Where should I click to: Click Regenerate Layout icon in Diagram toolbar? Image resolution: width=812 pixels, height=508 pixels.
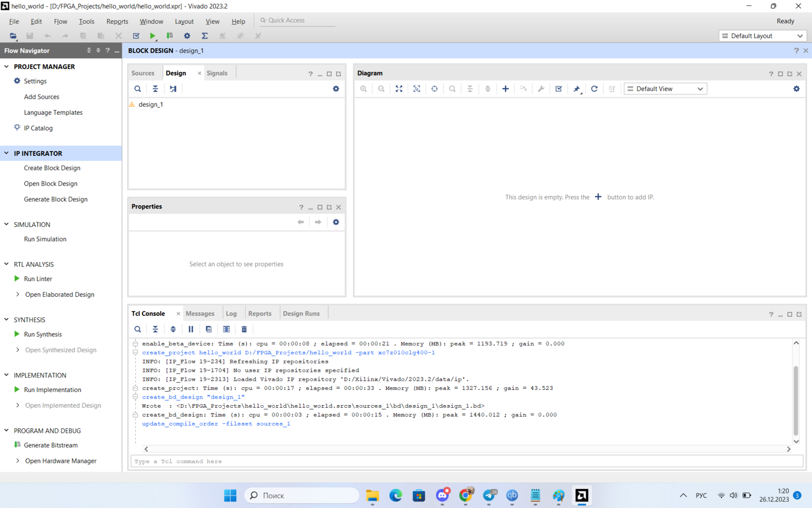click(x=594, y=89)
